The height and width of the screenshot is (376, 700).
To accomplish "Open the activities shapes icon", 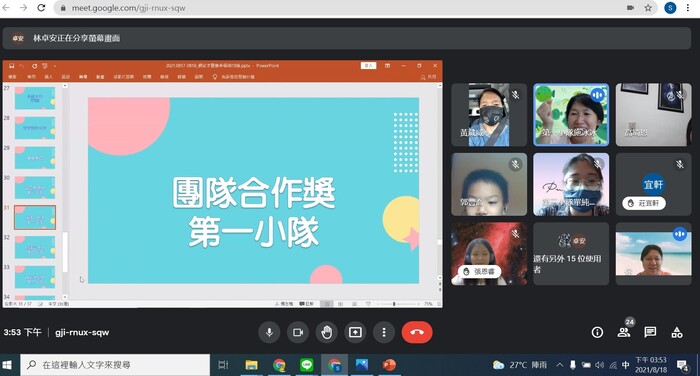I will pos(677,332).
